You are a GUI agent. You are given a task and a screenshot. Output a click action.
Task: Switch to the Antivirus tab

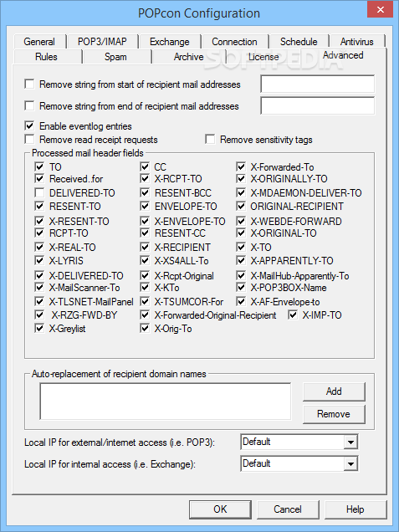click(357, 42)
